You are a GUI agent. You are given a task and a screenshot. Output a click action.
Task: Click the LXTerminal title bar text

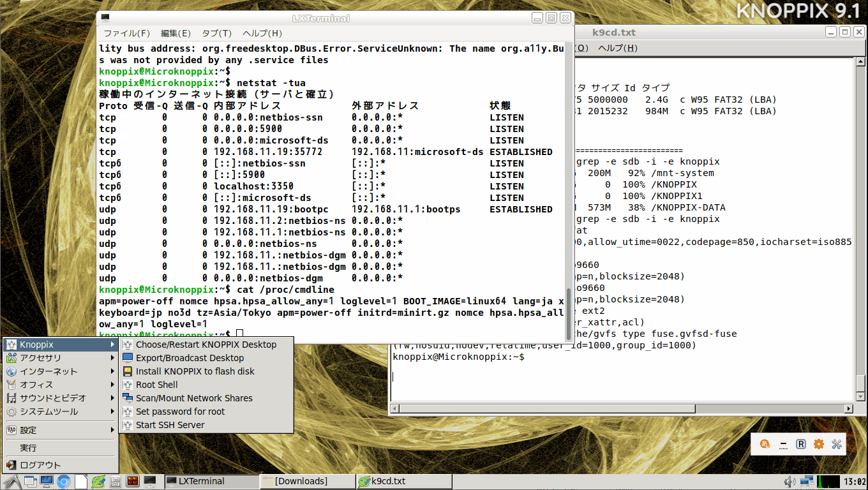click(x=320, y=19)
